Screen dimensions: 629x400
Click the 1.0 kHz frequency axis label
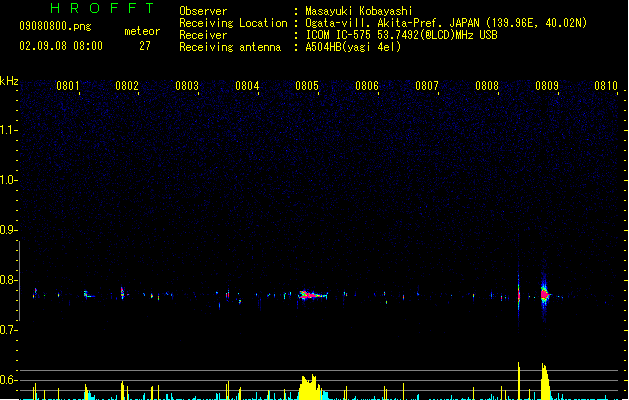click(x=8, y=180)
